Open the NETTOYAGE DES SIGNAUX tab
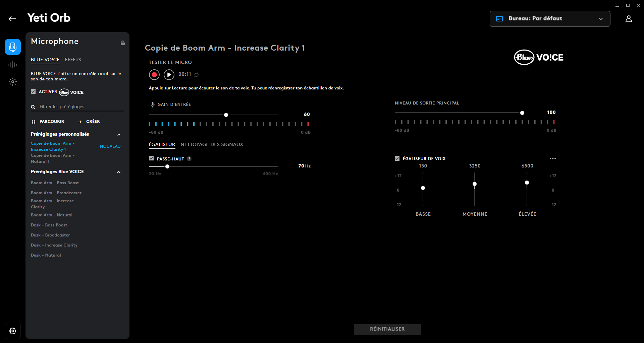The width and height of the screenshot is (644, 343). click(x=212, y=144)
